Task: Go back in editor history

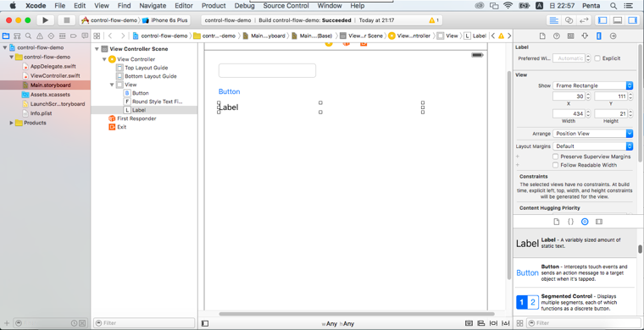Action: tap(110, 36)
